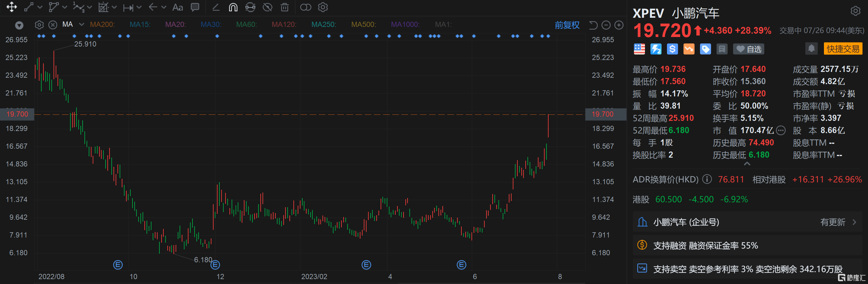Select the arrow marker tool
Screen dimensions: 868x284
[153, 7]
